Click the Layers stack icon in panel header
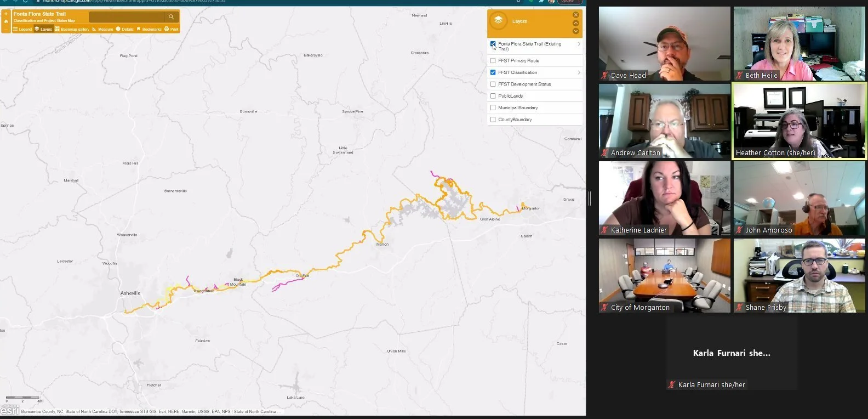 point(498,21)
